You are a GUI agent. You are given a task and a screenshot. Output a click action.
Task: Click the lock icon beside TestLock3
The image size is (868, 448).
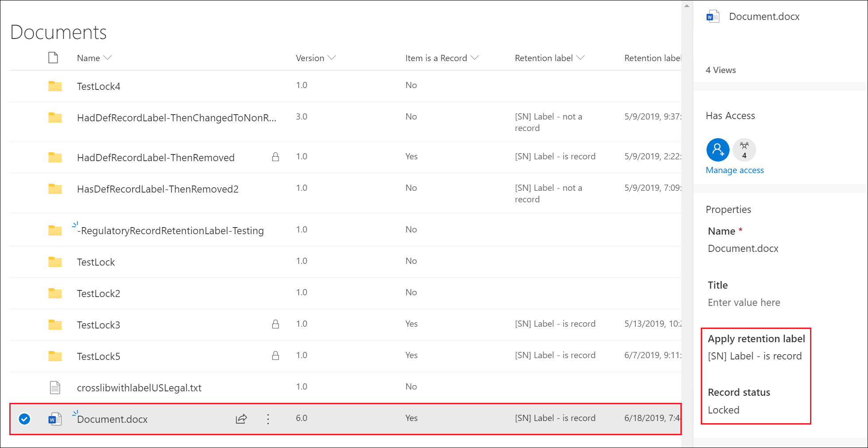tap(275, 324)
